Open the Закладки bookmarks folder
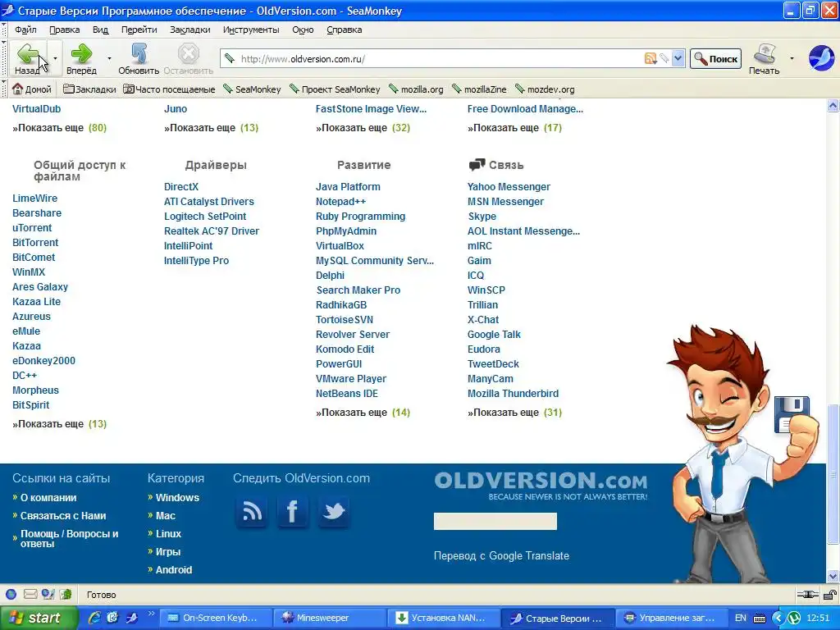This screenshot has height=630, width=840. pyautogui.click(x=89, y=89)
